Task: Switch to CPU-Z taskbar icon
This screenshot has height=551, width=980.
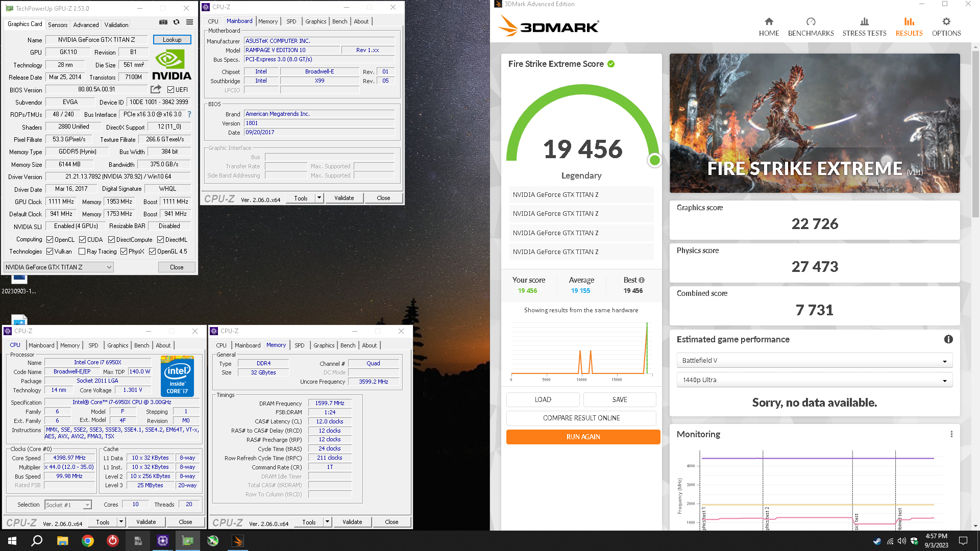Action: (163, 541)
